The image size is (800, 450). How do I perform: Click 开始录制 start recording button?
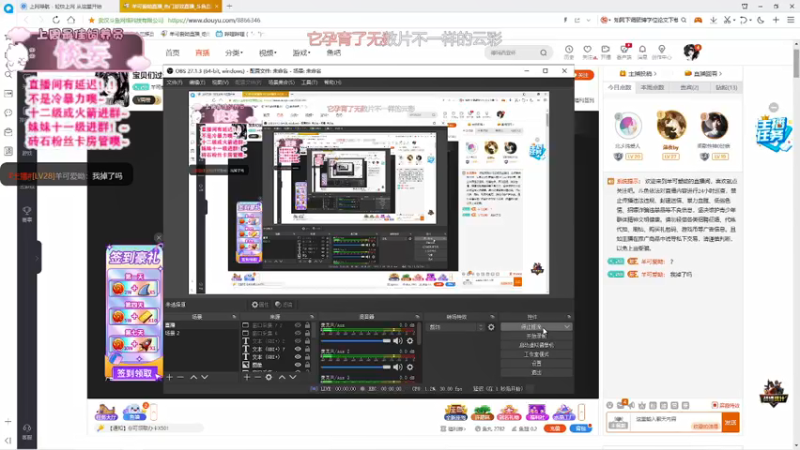coord(536,336)
